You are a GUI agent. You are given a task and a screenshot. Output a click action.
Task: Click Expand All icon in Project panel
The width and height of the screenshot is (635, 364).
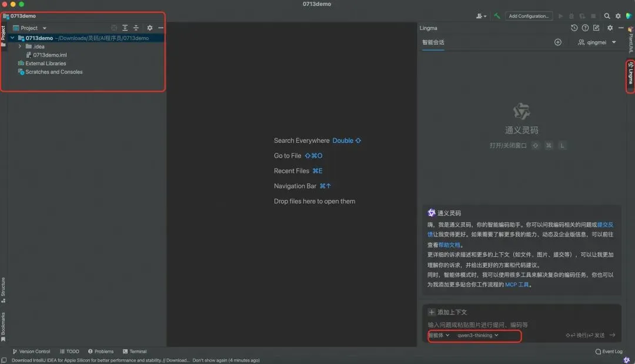125,28
